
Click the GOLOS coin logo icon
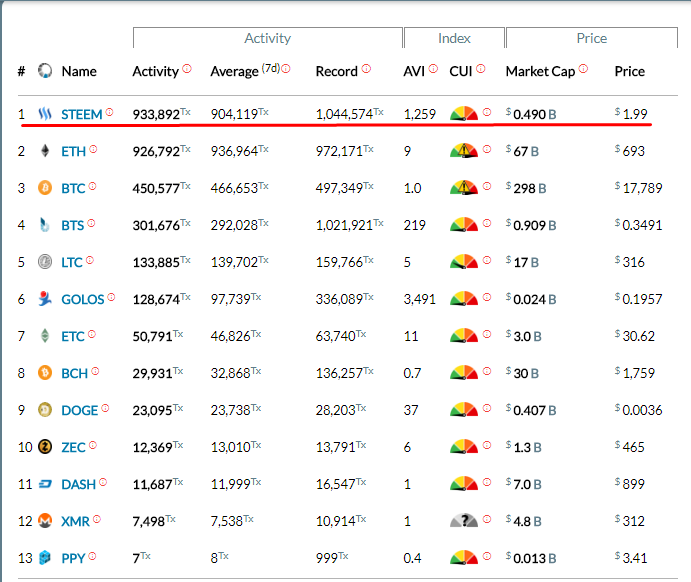45,299
